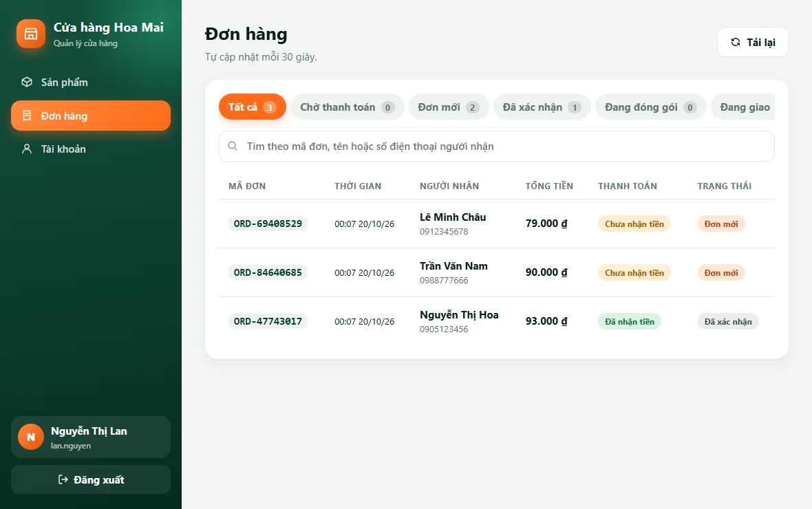
Task: Select the Đang giao filter tab
Action: point(744,107)
